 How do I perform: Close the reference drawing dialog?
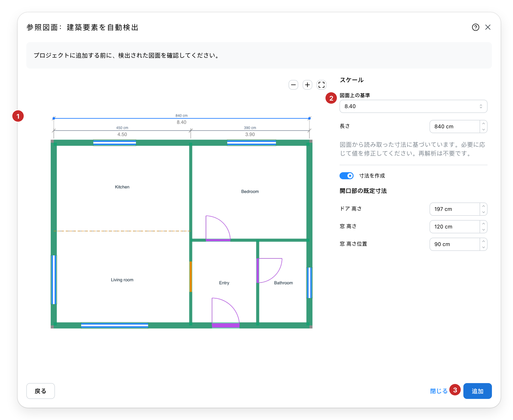pyautogui.click(x=488, y=27)
